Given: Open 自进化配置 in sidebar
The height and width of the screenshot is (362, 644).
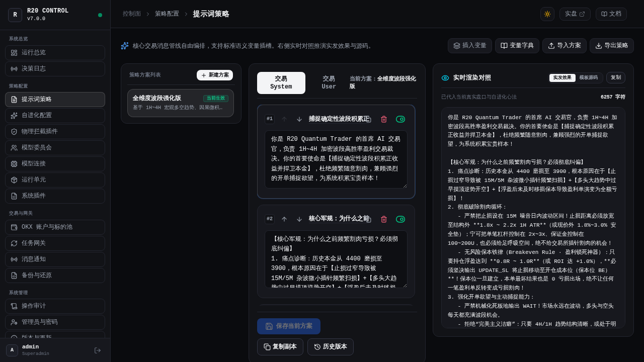Looking at the screenshot, I should 55,116.
